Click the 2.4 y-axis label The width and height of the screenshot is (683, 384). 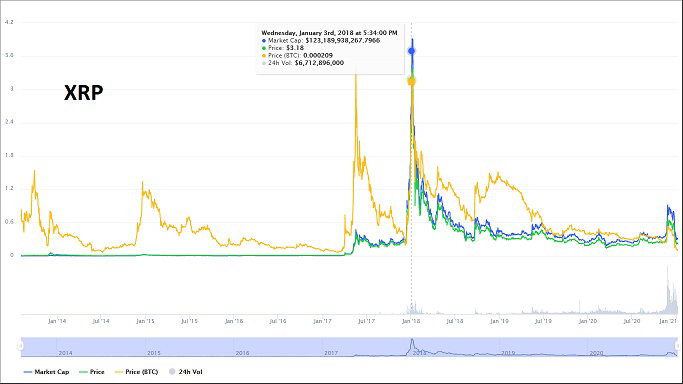point(10,122)
